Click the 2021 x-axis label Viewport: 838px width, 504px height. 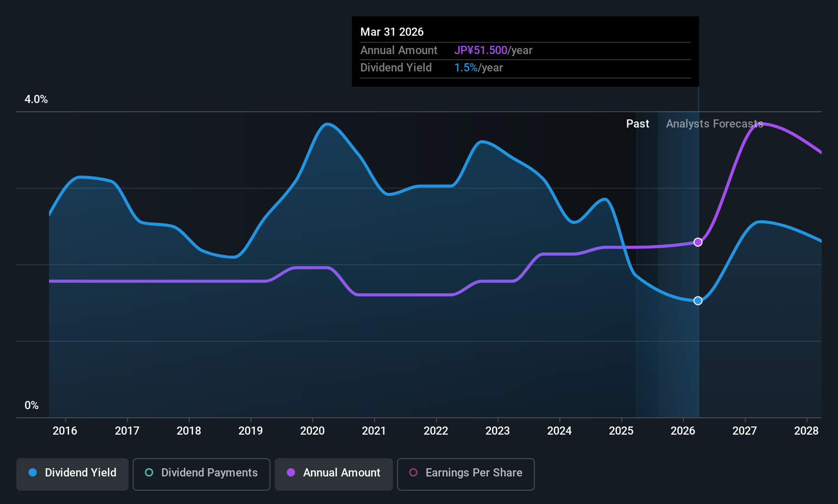[374, 431]
